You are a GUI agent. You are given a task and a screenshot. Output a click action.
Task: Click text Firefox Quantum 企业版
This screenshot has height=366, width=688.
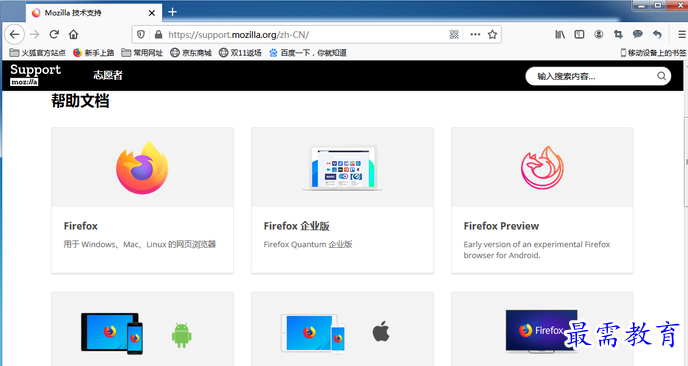pos(308,244)
